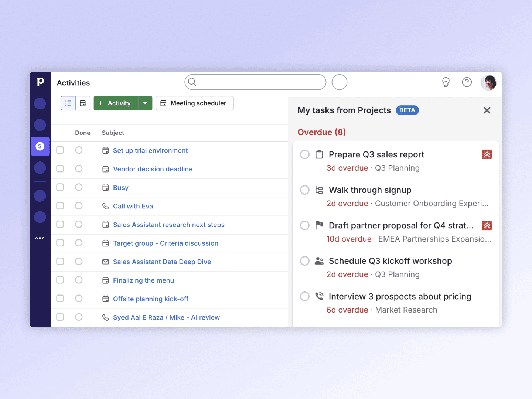Complete the Prepare Q3 sales report task circle
The width and height of the screenshot is (532, 399).
(305, 154)
